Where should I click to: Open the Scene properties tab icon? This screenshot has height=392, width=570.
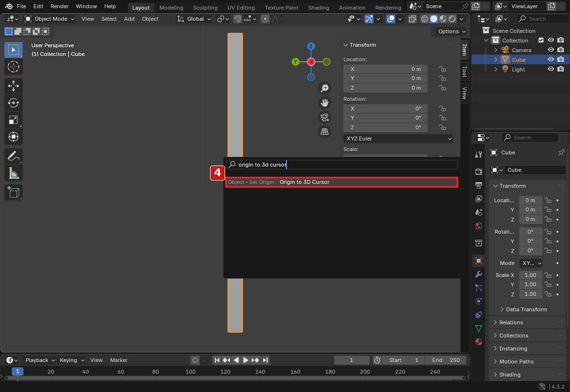tap(479, 212)
